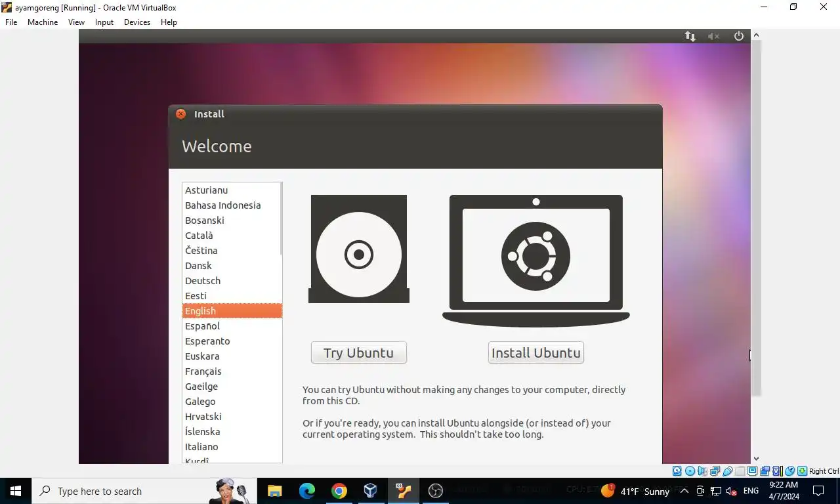Screen dimensions: 840x504
Task: Click the Right Ctrl host key label
Action: pos(824,471)
